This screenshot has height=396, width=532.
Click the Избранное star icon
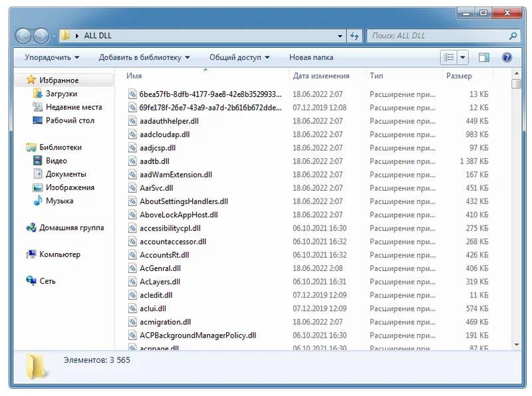click(31, 80)
